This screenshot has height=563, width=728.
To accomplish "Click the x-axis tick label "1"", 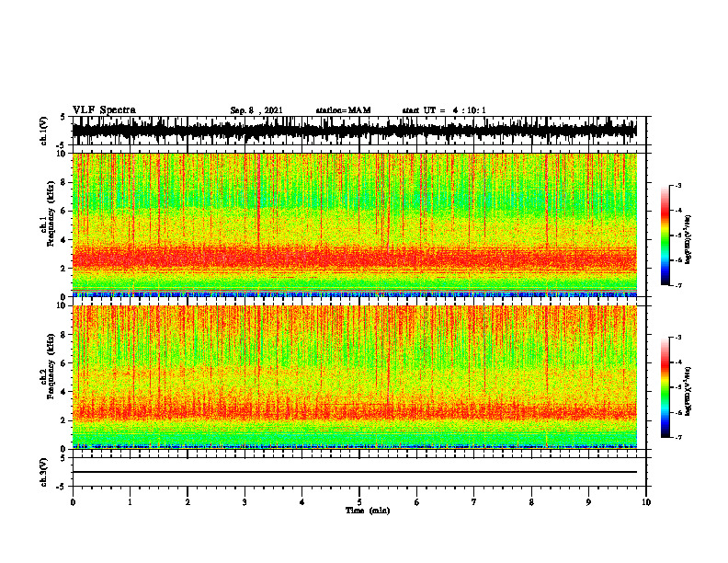I will click(x=130, y=502).
